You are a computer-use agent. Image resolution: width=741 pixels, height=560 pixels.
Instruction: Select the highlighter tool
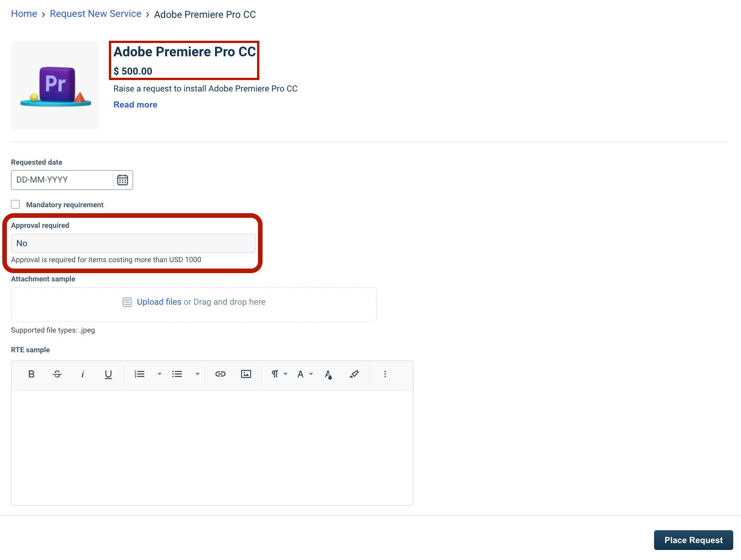click(354, 374)
